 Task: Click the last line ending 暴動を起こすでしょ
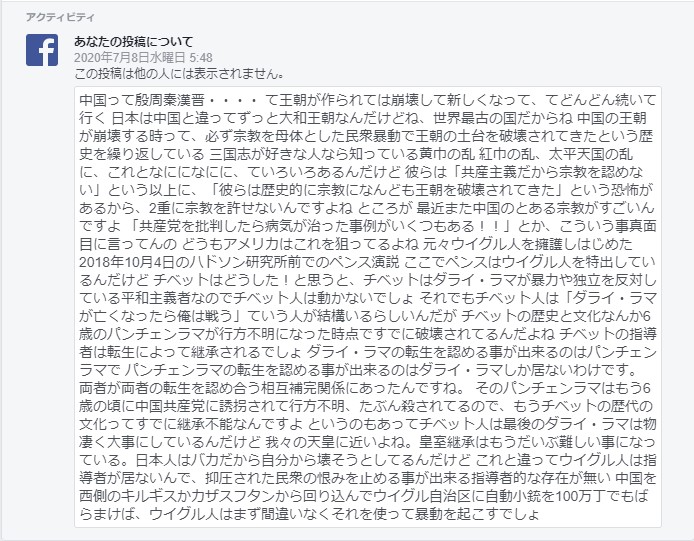point(309,514)
